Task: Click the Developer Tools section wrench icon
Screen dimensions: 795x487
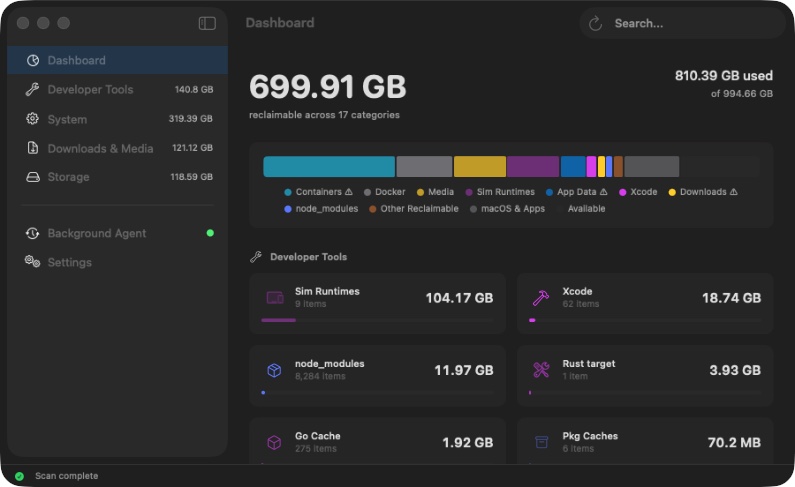Action: coord(256,257)
